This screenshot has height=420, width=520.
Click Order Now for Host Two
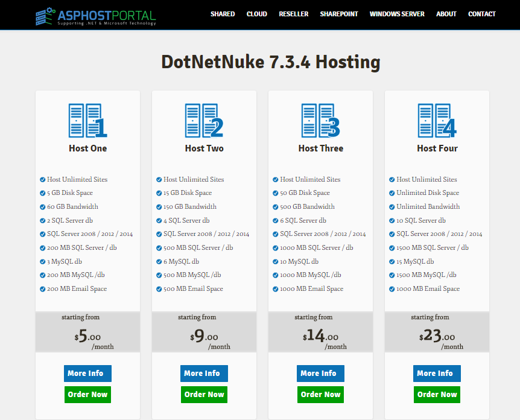(x=204, y=395)
